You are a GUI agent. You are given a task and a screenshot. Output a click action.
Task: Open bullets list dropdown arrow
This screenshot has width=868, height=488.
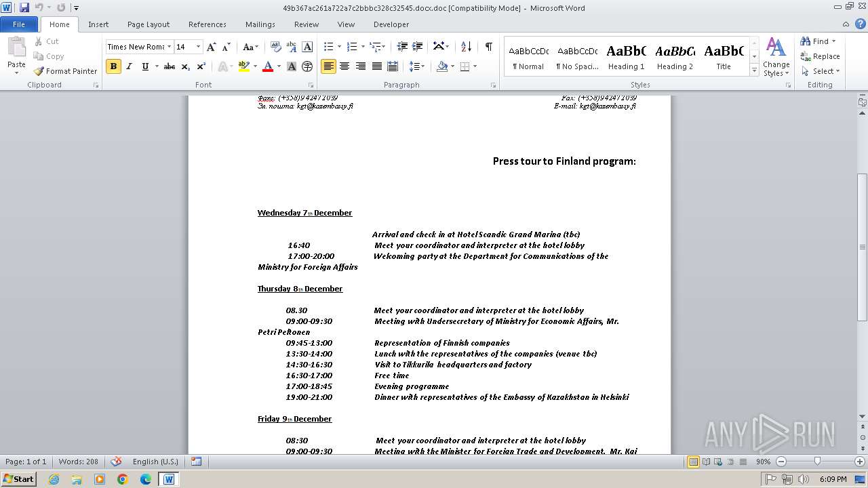340,47
